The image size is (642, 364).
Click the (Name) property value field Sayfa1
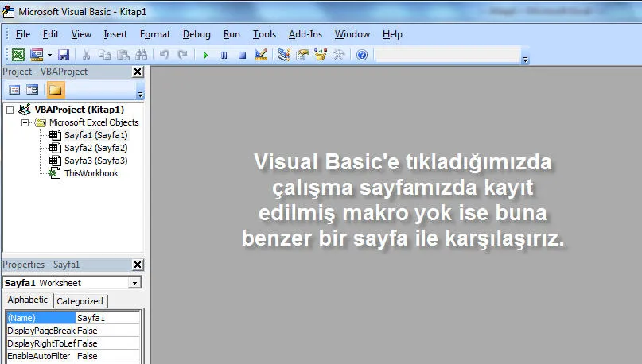tap(108, 318)
